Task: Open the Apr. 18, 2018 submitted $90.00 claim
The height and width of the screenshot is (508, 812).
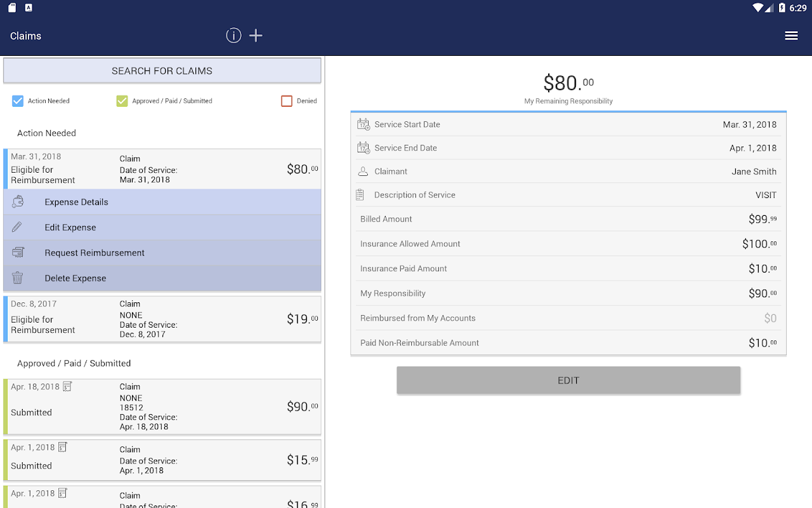Action: [162, 406]
